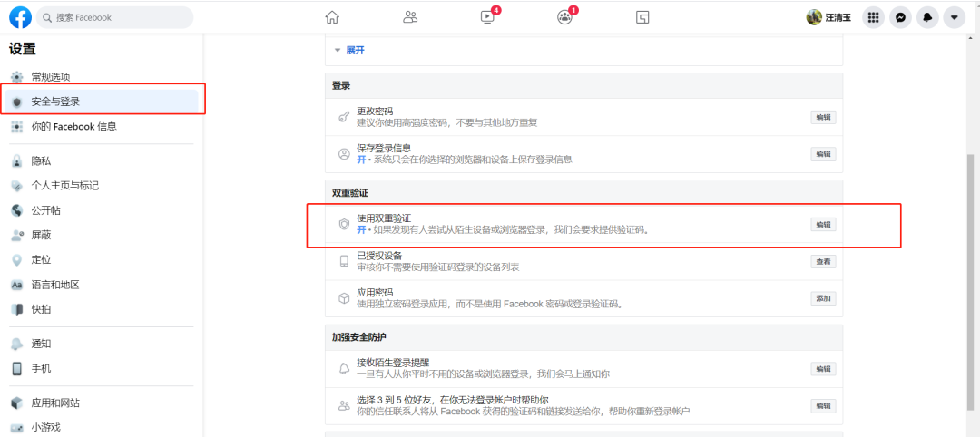Select 应用和网站 in settings sidebar
Image resolution: width=980 pixels, height=437 pixels.
102,403
